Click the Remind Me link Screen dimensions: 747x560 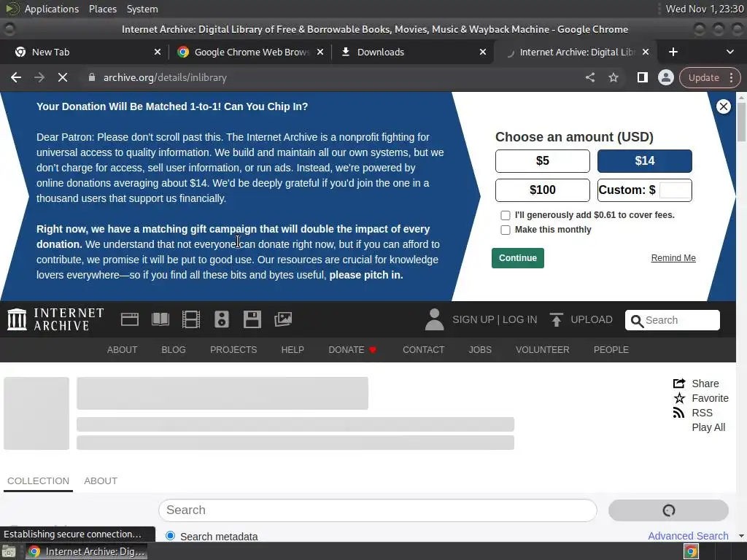tap(673, 258)
